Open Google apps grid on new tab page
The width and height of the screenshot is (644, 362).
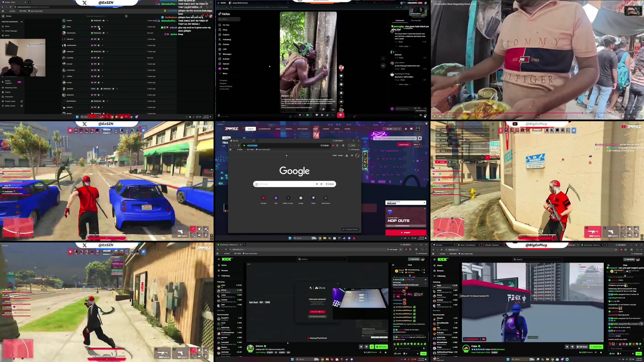352,155
